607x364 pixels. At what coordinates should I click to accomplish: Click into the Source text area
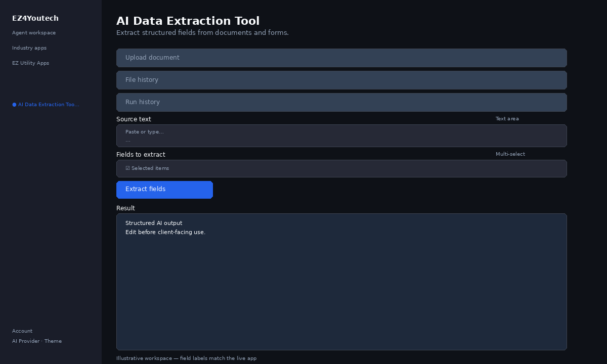[x=341, y=135]
